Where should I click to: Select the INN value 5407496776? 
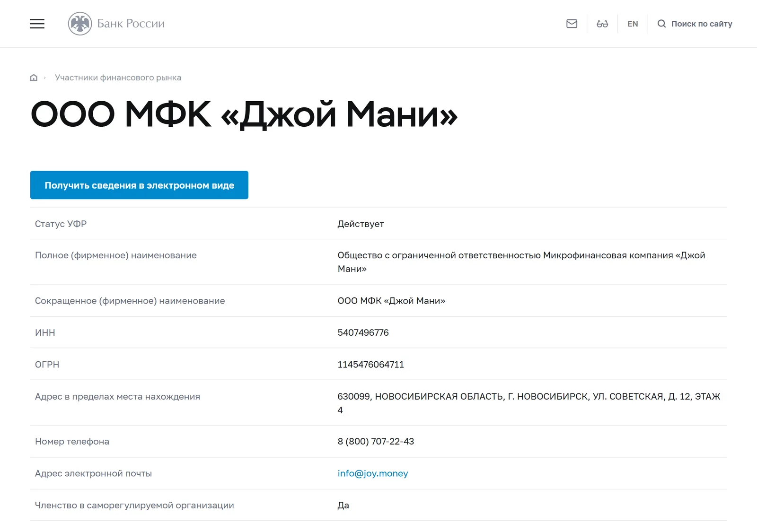(x=363, y=332)
